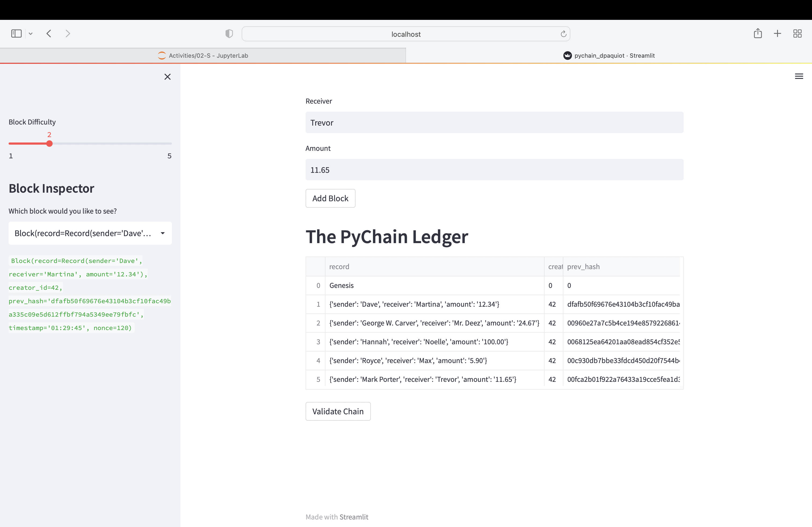Click the Block code output in sidebar
This screenshot has height=527, width=812.
(x=90, y=294)
